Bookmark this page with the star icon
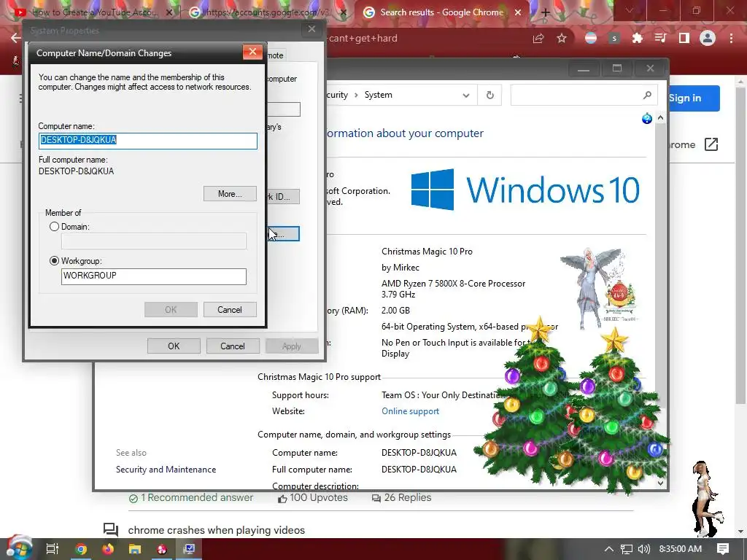 [x=562, y=38]
